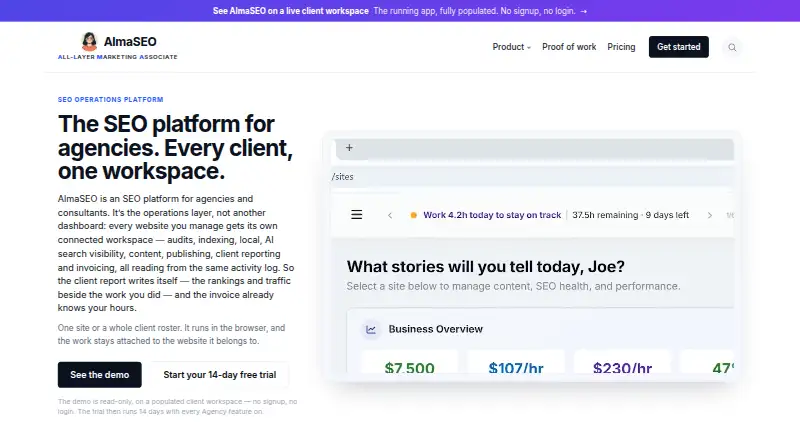Go to previous item with left chevron

pos(390,215)
